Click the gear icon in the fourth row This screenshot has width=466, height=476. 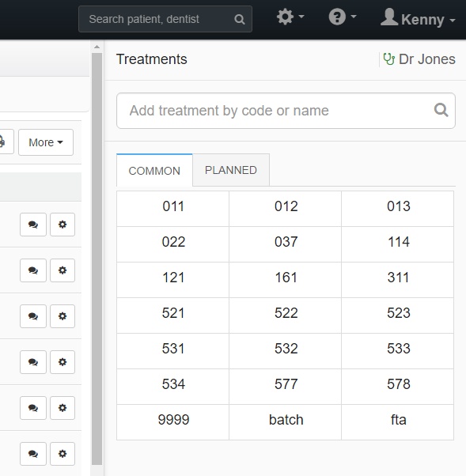click(63, 362)
